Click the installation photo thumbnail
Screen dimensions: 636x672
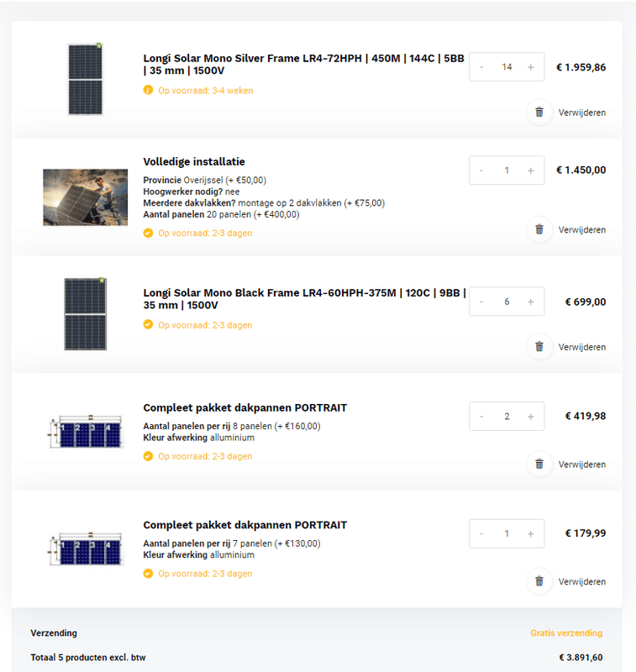pos(85,197)
